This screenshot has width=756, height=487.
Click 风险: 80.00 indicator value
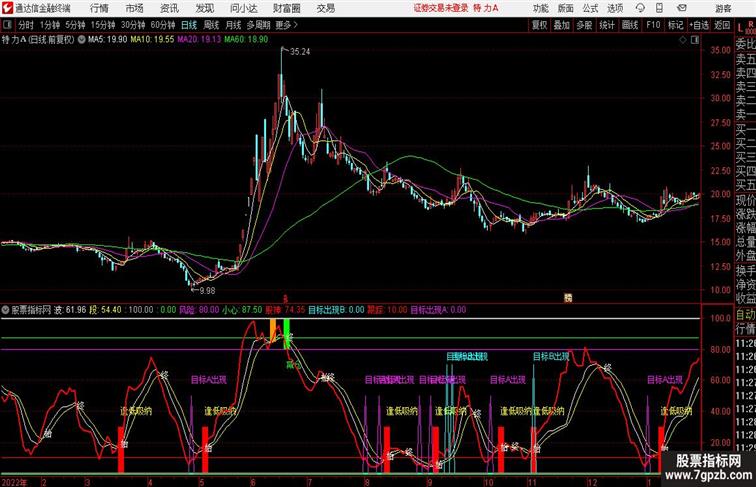point(199,310)
